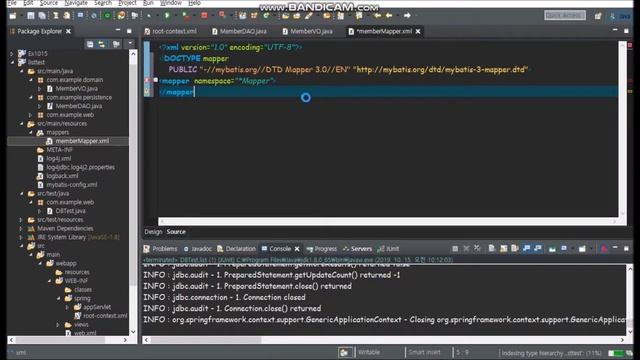Click the green Run button in the toolbar
640x360 pixels.
167,16
